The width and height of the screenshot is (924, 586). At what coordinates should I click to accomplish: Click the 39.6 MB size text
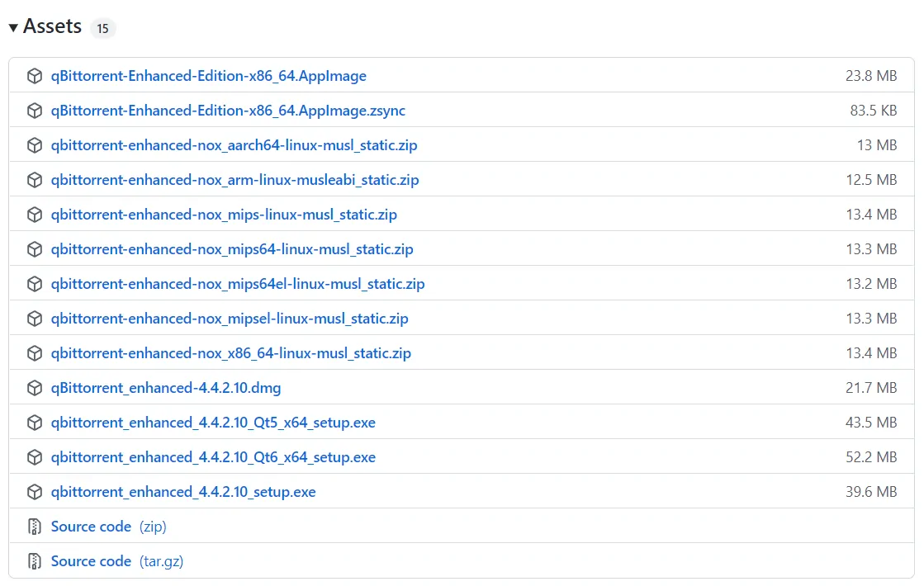tap(871, 493)
